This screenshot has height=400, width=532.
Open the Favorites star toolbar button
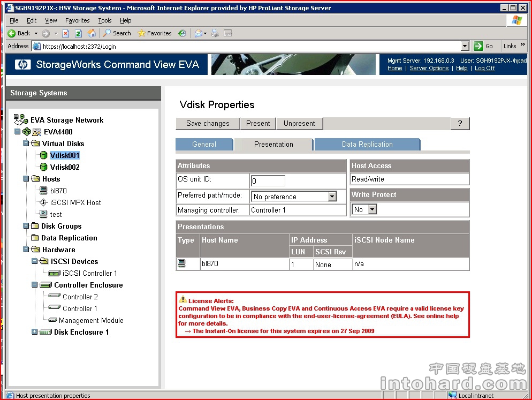(155, 33)
